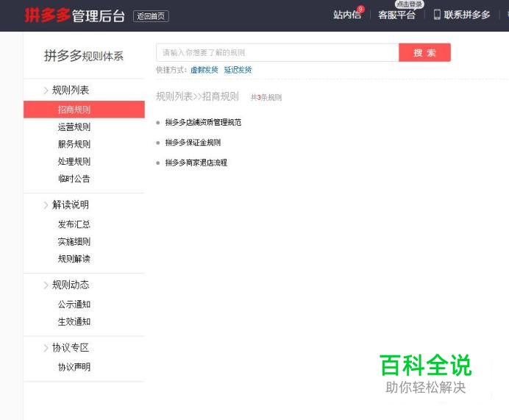Select 临时公告 in sidebar
The image size is (509, 420).
pos(74,179)
